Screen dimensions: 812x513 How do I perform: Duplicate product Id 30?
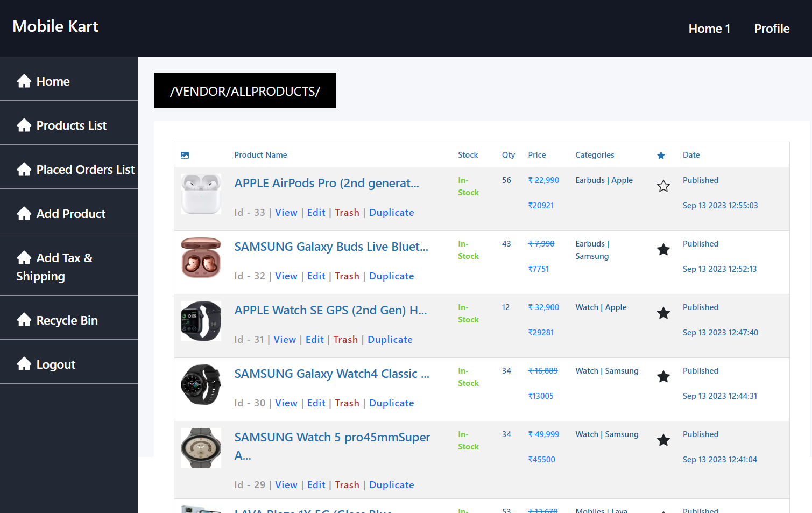pyautogui.click(x=392, y=403)
